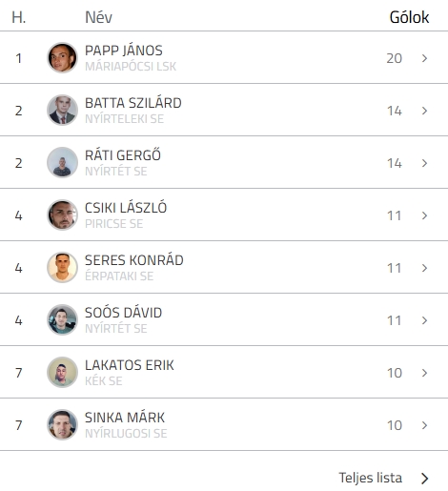Open arrow on Lakatos Erik row

[424, 373]
